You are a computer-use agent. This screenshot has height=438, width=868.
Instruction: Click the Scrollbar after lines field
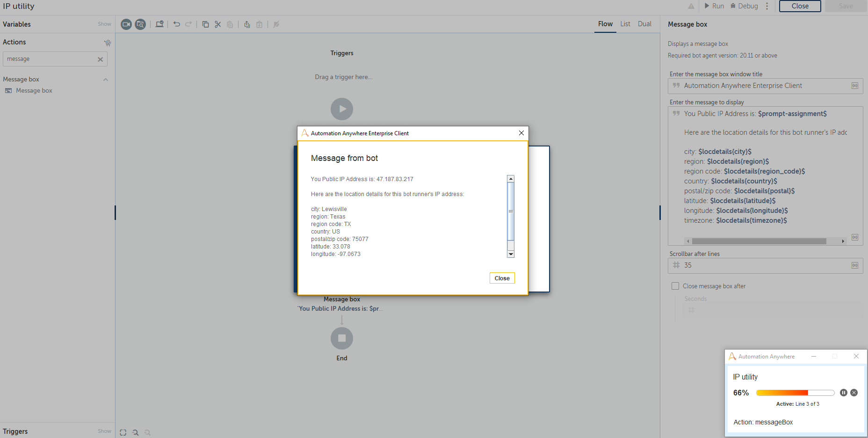[x=765, y=265]
